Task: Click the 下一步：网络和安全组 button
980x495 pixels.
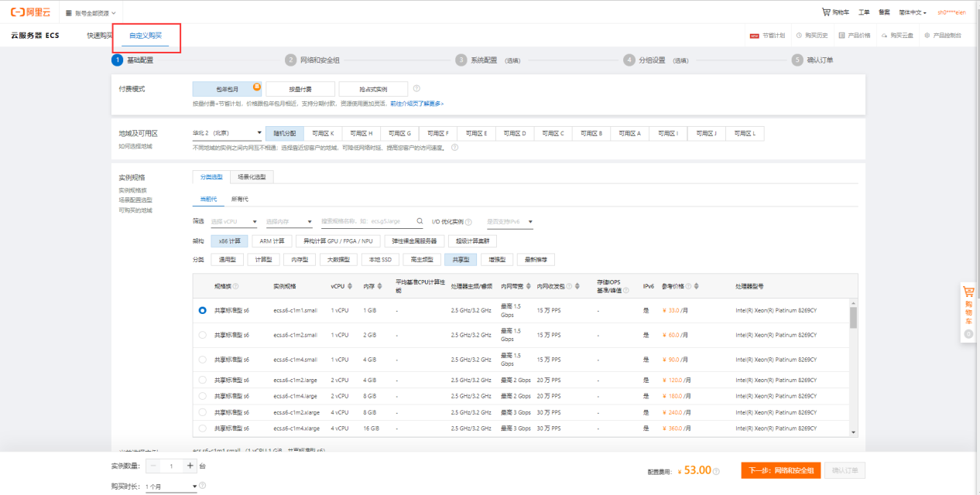Action: click(x=780, y=470)
